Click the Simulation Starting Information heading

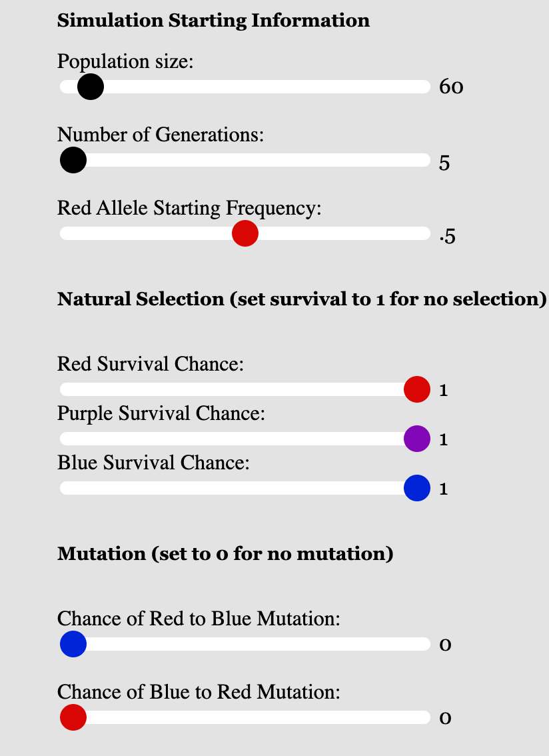pyautogui.click(x=213, y=21)
